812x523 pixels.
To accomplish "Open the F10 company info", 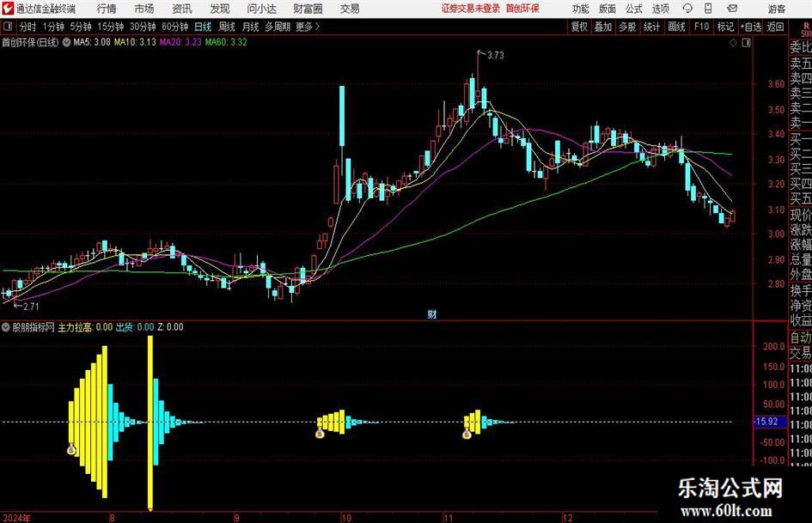I will [x=701, y=27].
